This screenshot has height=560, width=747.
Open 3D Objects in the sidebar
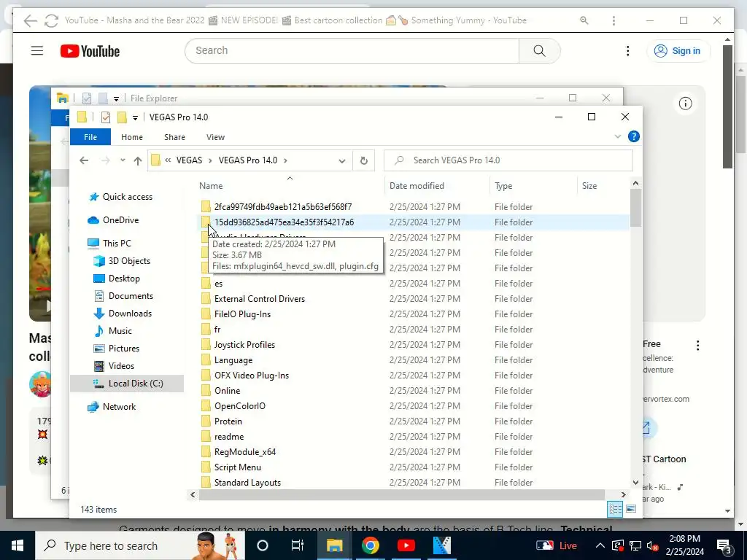(122, 261)
